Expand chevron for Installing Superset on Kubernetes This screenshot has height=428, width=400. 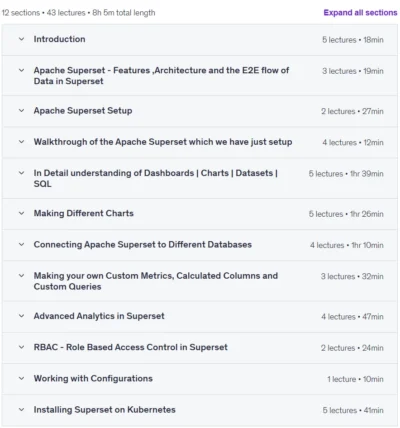[x=21, y=410]
